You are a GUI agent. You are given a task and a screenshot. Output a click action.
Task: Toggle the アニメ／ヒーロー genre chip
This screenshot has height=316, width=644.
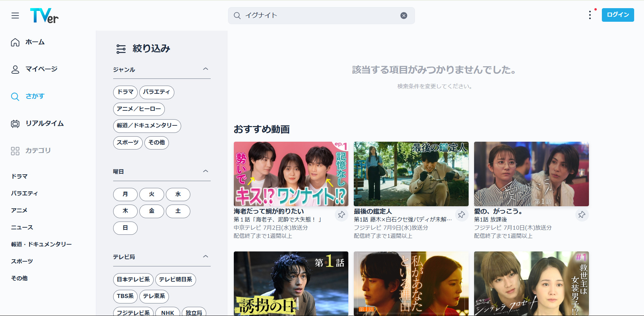[x=139, y=109]
